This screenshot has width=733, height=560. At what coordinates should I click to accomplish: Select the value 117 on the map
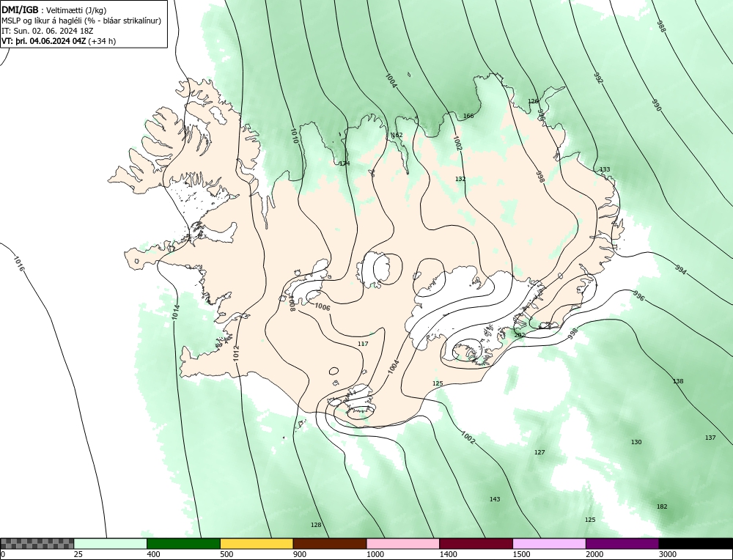363,344
